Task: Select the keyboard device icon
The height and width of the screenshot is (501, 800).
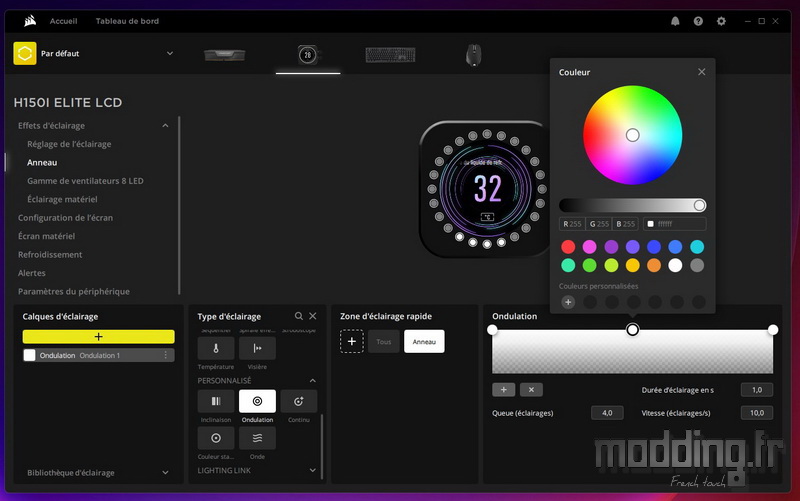Action: (x=390, y=55)
